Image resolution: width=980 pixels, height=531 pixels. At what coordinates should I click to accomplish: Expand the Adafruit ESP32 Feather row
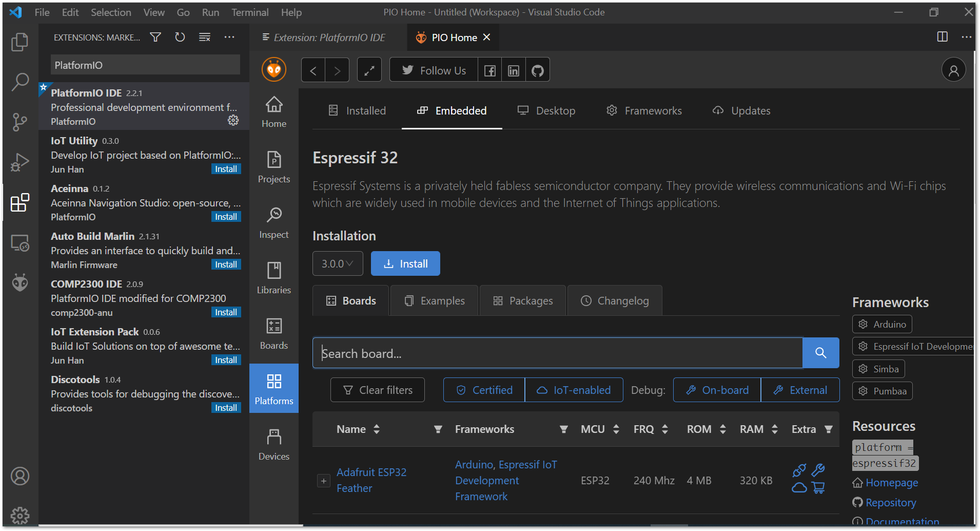(x=324, y=481)
